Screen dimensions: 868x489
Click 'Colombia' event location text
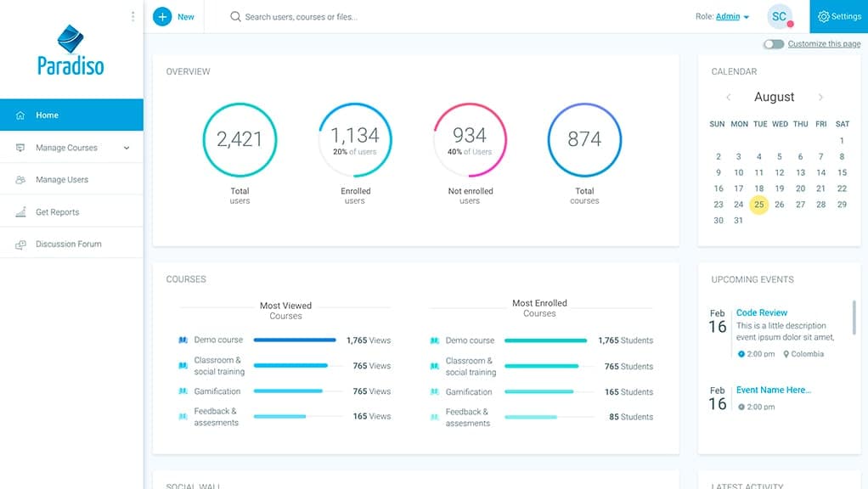807,354
